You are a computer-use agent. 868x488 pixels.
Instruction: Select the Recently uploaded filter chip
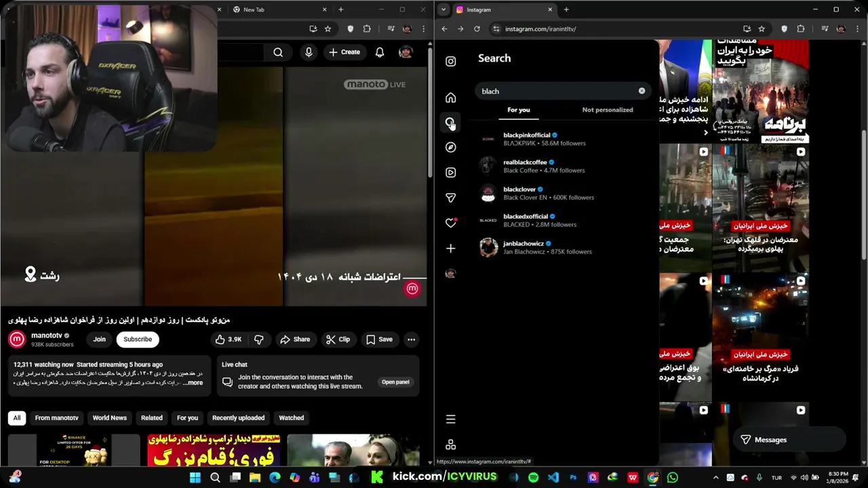tap(238, 418)
